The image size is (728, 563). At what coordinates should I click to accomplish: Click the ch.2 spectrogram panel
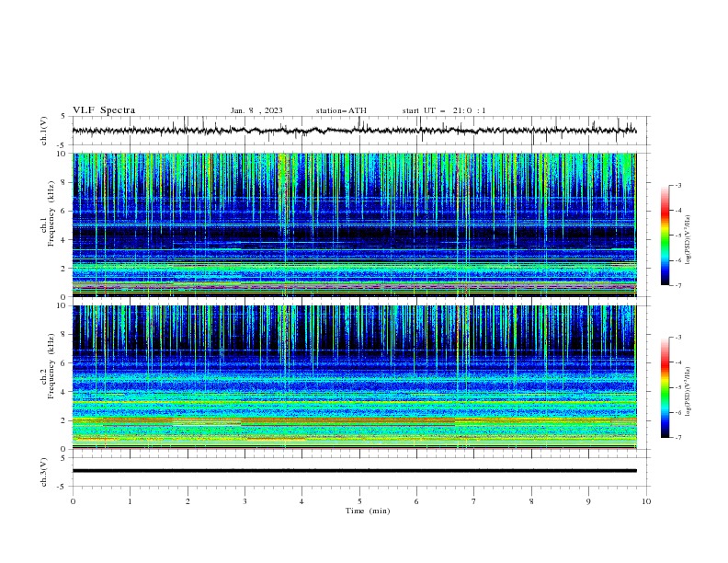355,377
